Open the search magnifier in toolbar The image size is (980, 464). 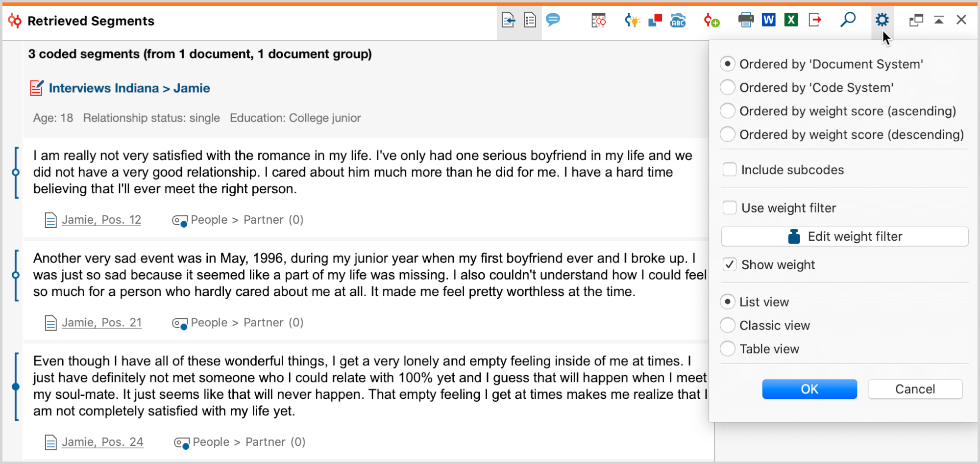click(x=848, y=20)
